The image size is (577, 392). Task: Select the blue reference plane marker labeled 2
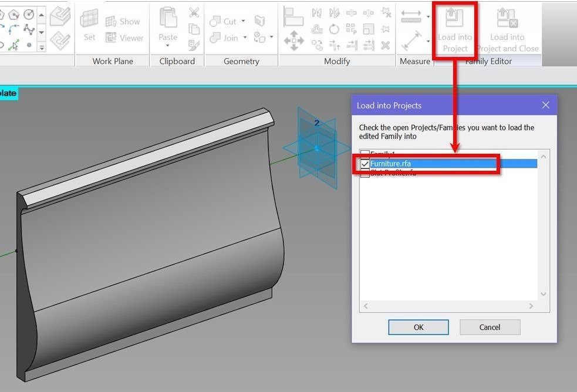(x=317, y=148)
